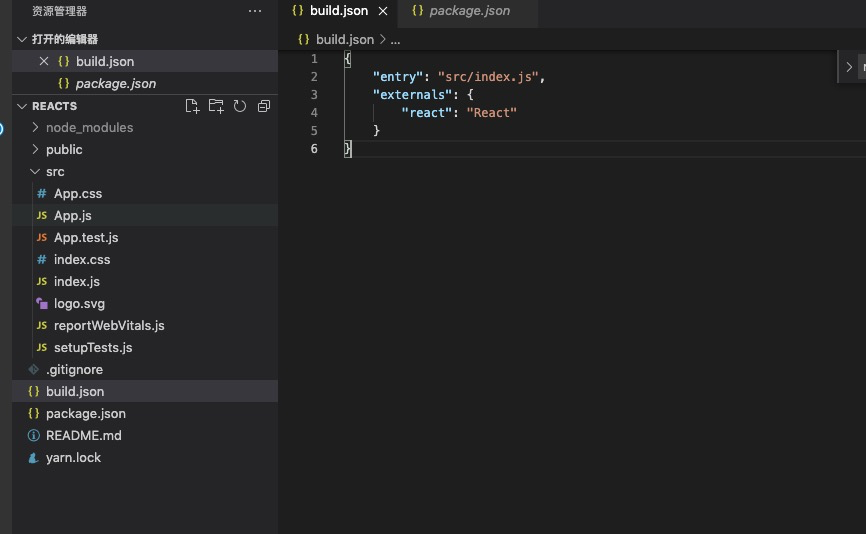Collapse the open editors section
Screen dimensions: 866x534
(22, 39)
